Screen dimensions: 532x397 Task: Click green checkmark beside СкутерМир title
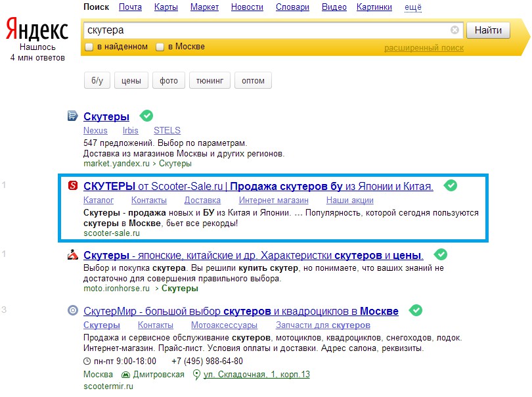[416, 310]
